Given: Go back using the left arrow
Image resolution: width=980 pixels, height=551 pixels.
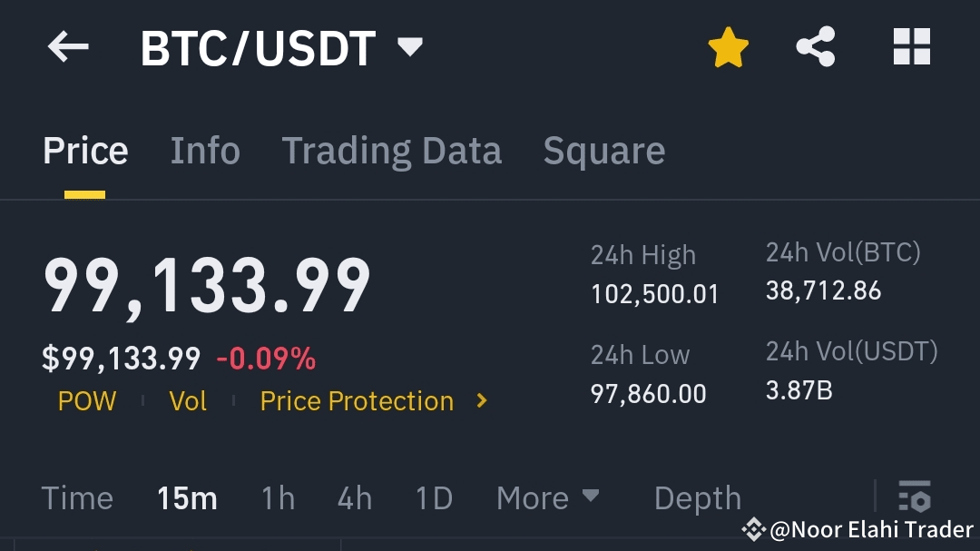Looking at the screenshot, I should point(68,47).
